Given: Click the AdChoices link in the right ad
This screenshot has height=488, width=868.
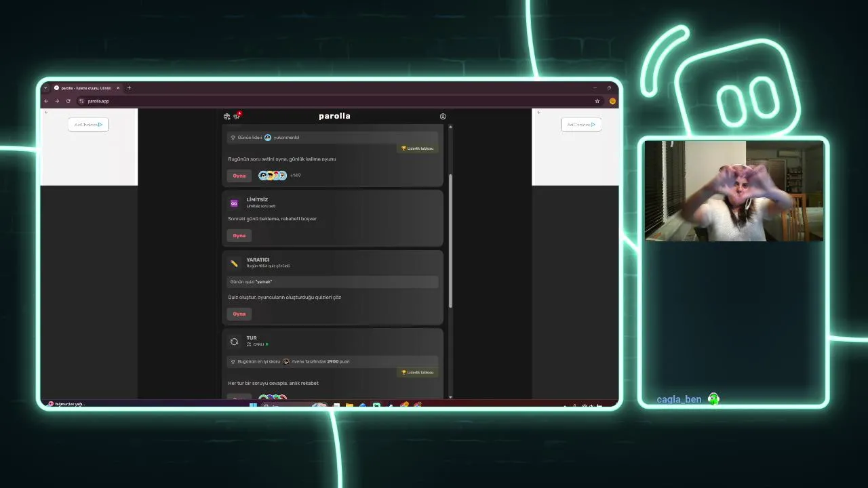Looking at the screenshot, I should coord(581,125).
